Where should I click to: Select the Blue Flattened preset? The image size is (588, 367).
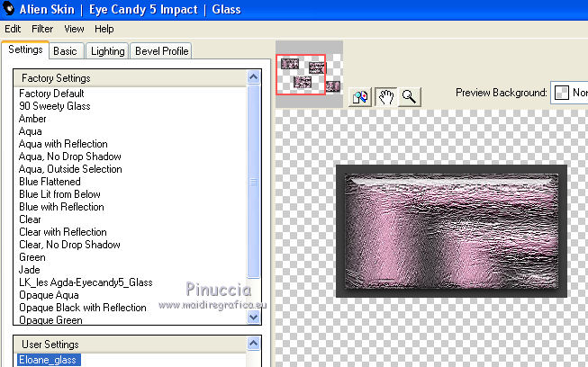pos(50,182)
